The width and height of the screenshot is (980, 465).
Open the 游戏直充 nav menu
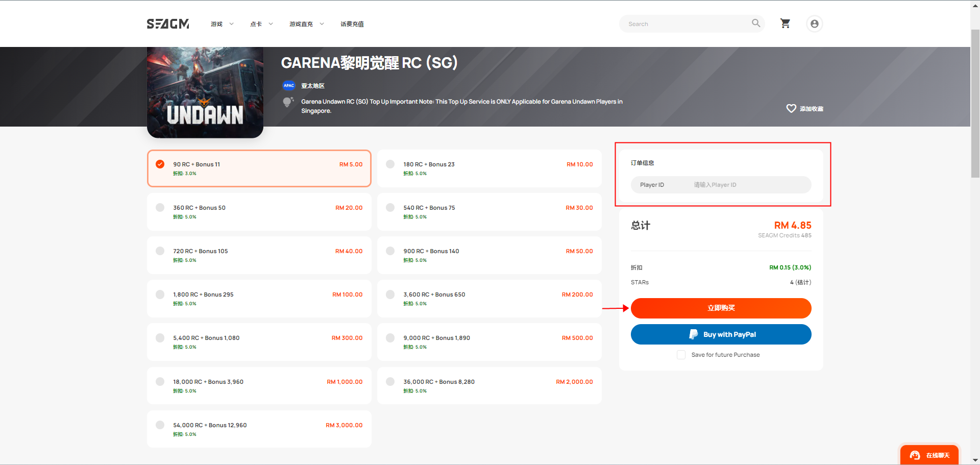tap(301, 24)
